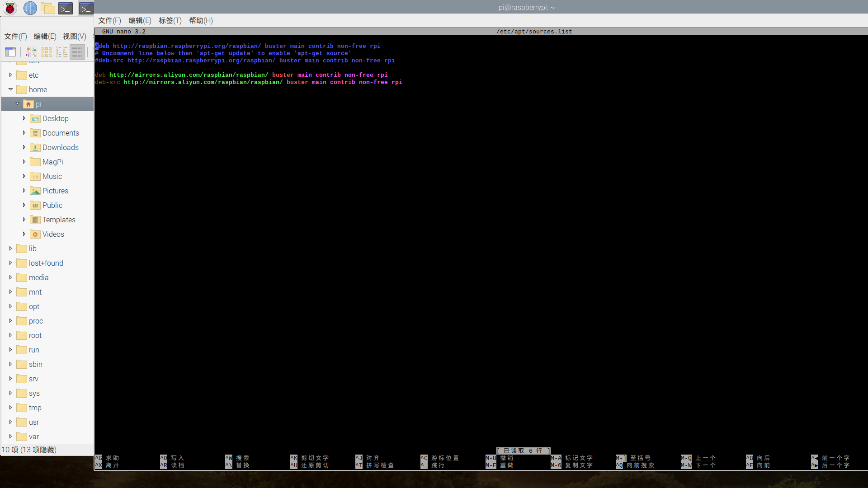The height and width of the screenshot is (488, 868).
Task: Switch to icon view with thumbnails
Action: pos(31,52)
